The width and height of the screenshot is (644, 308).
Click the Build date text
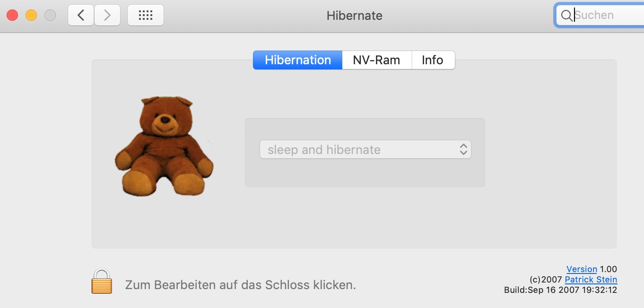click(560, 290)
